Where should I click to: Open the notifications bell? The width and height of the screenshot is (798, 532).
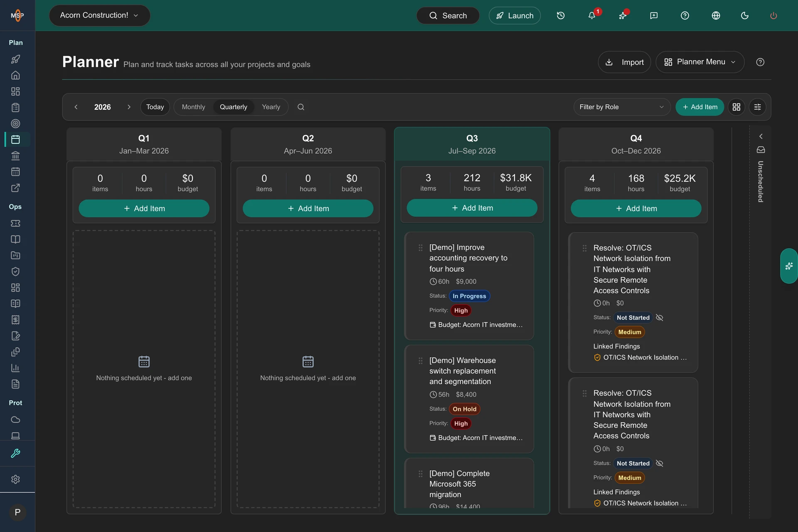tap(591, 15)
